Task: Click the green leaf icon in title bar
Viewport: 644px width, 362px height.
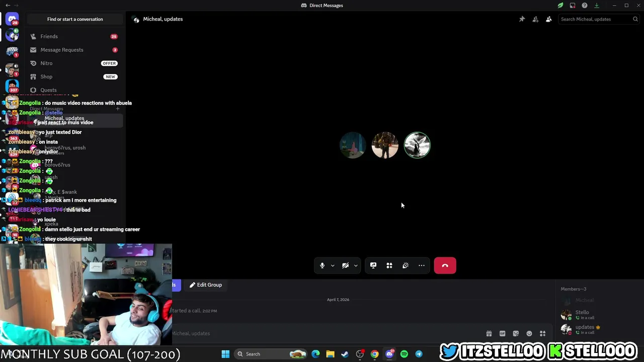Action: coord(560,6)
